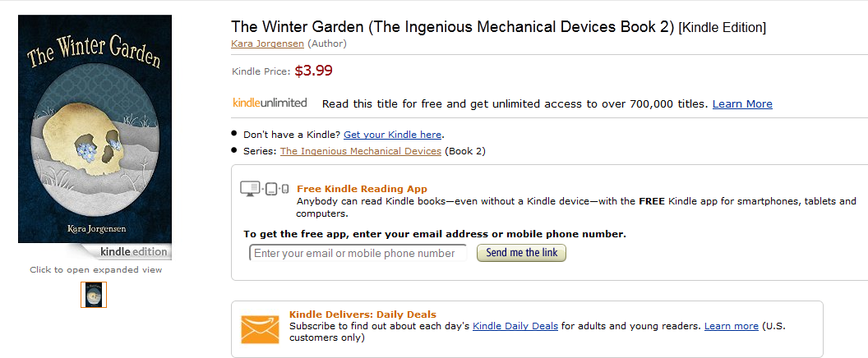Open Kara Jorgensen author link
Screen dimensions: 868x358
tap(267, 44)
